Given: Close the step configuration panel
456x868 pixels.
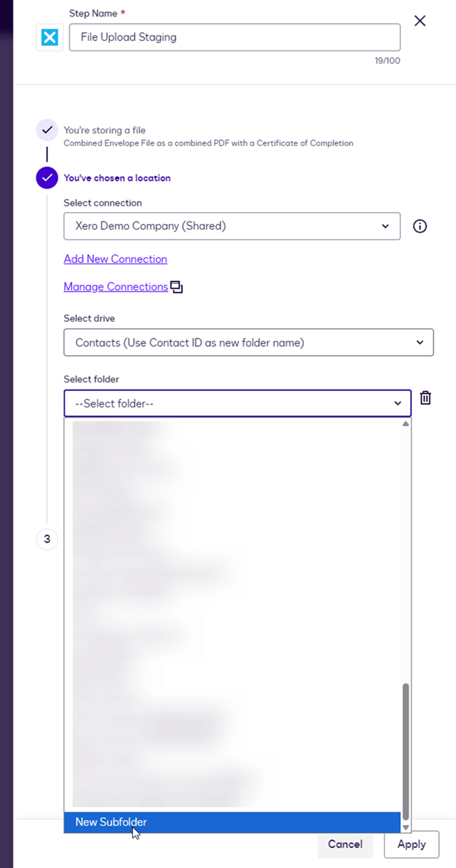Looking at the screenshot, I should tap(420, 21).
